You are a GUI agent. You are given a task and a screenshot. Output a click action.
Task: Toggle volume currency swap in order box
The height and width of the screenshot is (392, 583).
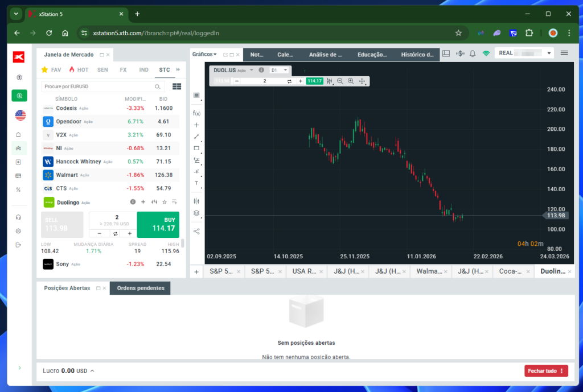[115, 233]
